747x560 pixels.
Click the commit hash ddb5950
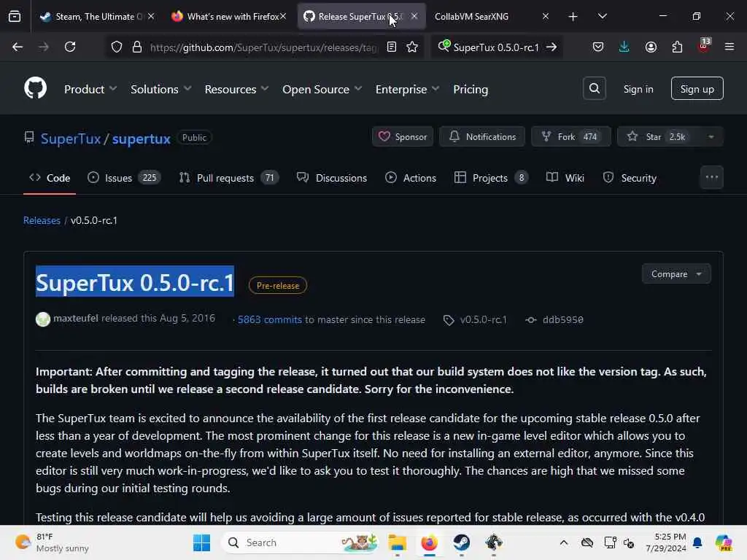pyautogui.click(x=562, y=320)
